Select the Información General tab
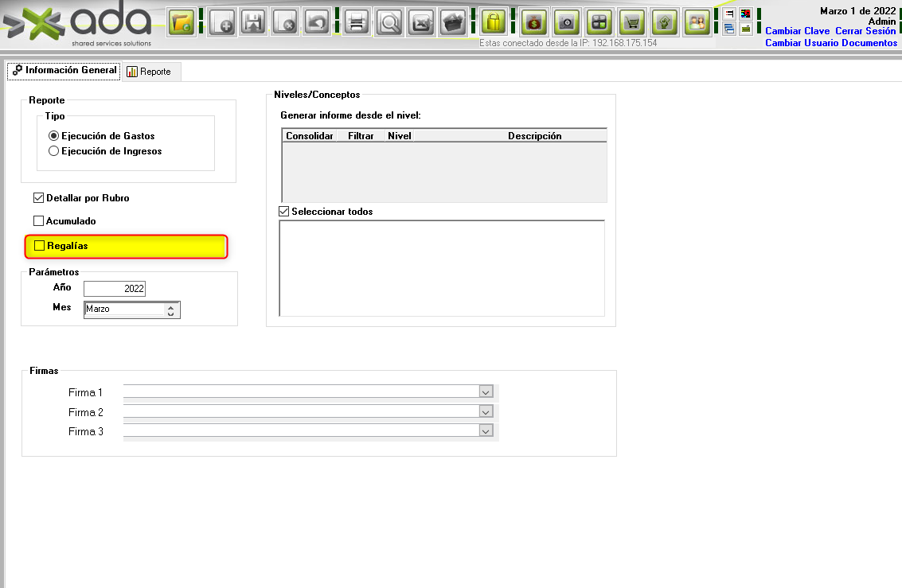The image size is (902, 588). (x=64, y=71)
